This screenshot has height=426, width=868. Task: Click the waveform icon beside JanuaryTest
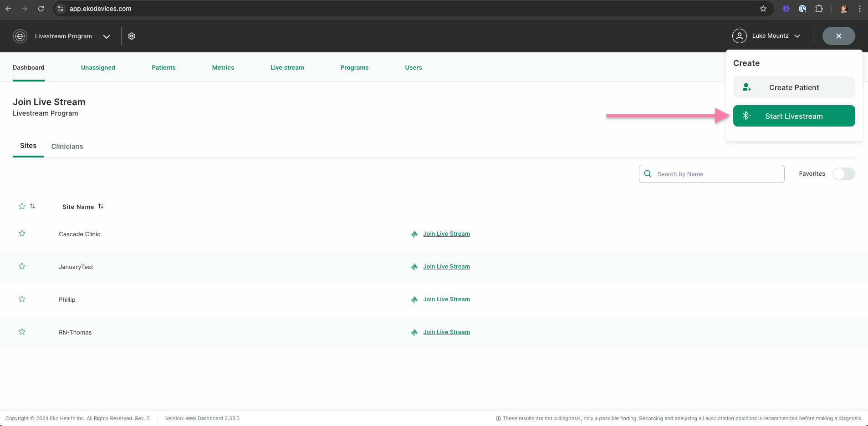pyautogui.click(x=414, y=267)
